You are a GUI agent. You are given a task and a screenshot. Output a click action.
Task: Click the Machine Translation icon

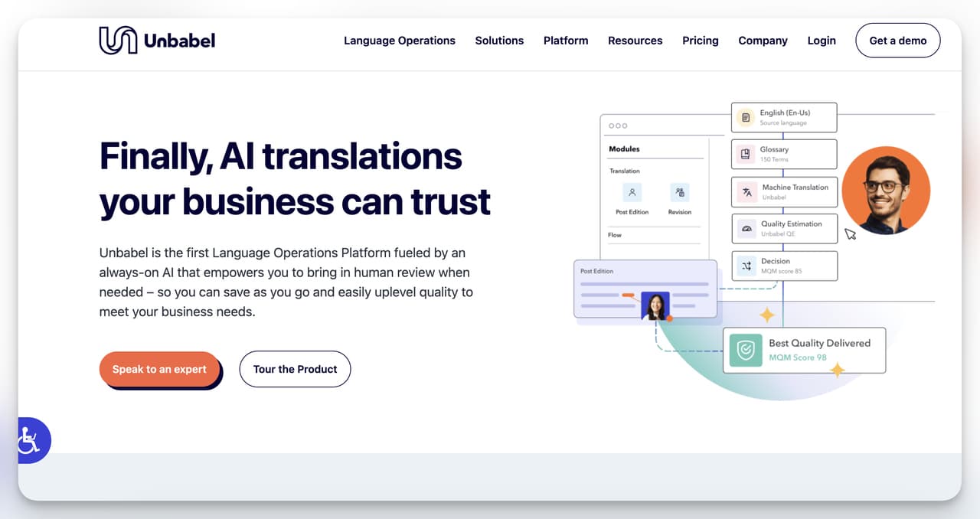(x=746, y=191)
